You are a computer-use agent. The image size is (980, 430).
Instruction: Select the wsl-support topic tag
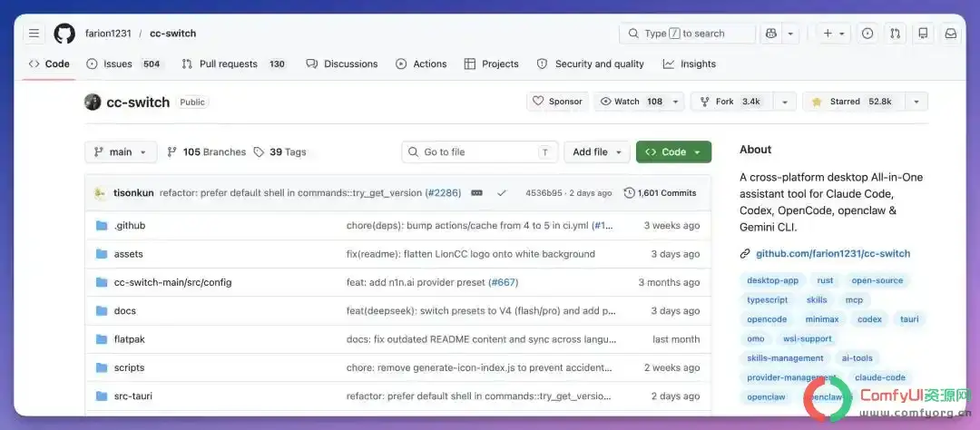point(808,338)
